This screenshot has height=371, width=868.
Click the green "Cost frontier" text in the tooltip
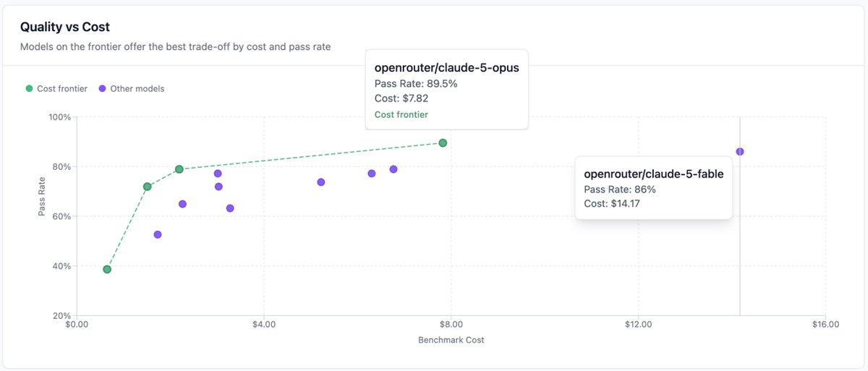click(401, 114)
